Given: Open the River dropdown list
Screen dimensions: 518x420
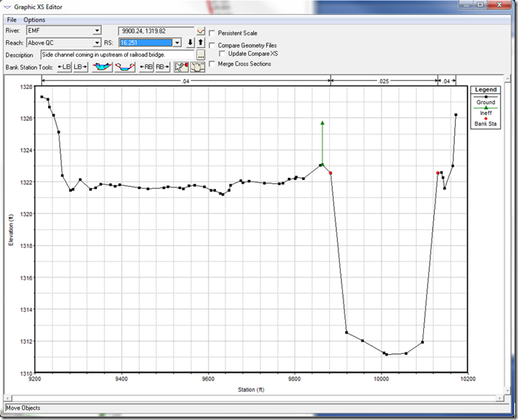Looking at the screenshot, I should click(x=97, y=31).
